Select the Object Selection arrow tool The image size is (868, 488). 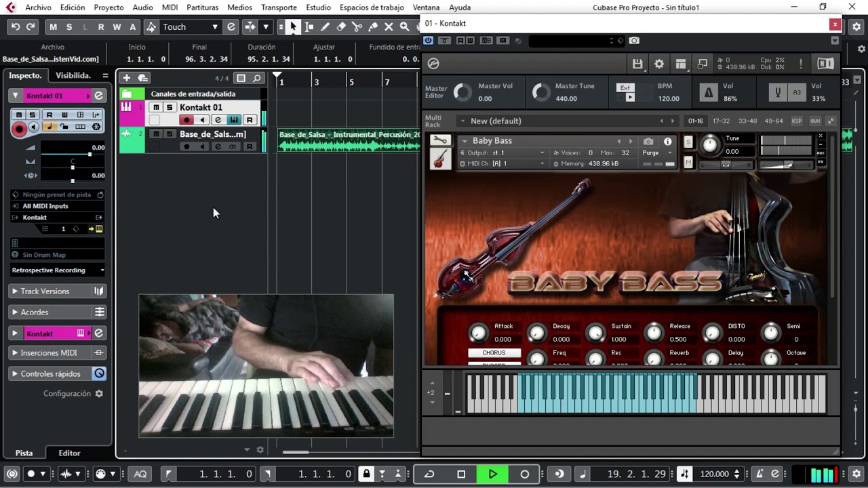click(294, 27)
